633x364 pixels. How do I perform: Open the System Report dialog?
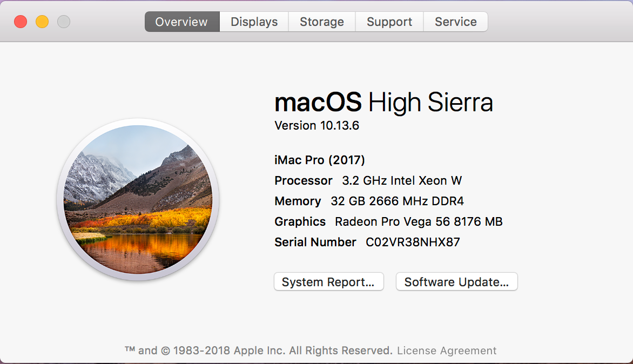tap(328, 281)
